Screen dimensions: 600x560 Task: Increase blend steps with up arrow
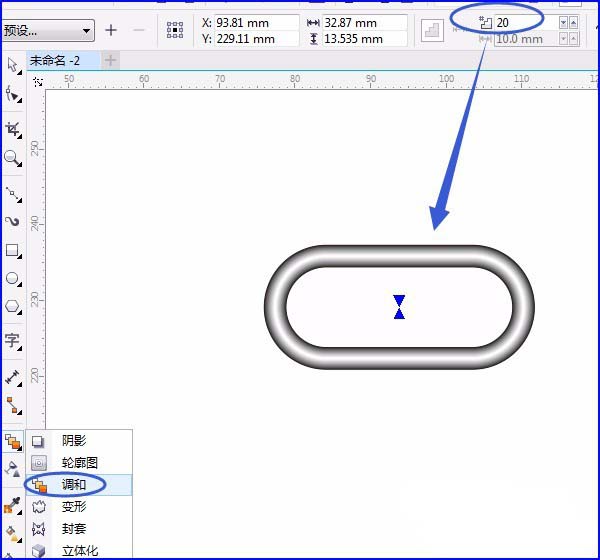click(x=573, y=23)
